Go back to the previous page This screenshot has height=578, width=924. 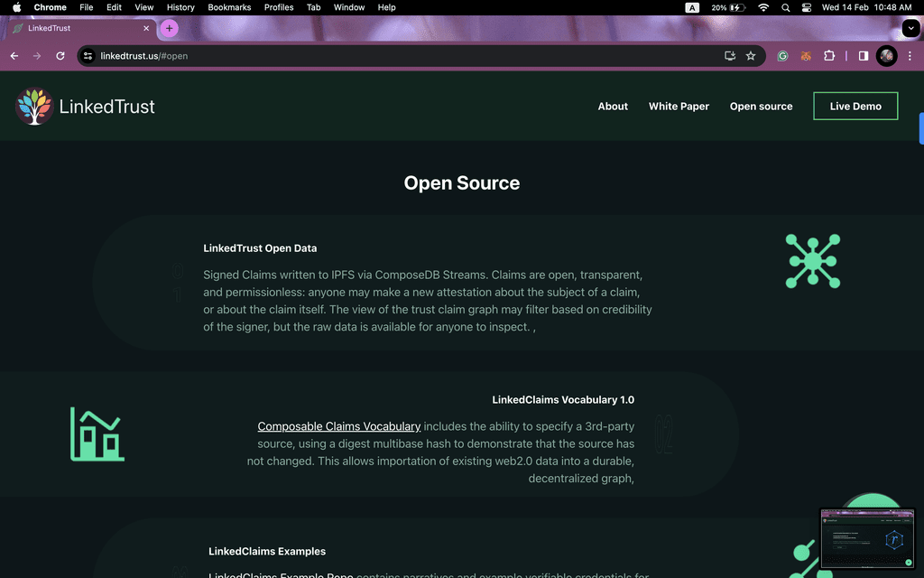point(14,56)
